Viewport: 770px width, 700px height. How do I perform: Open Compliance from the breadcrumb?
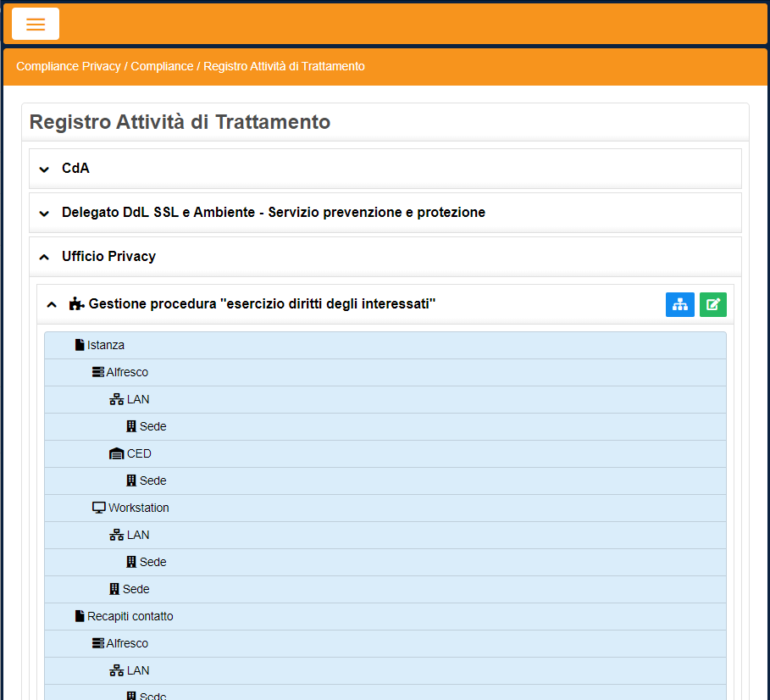[x=162, y=66]
